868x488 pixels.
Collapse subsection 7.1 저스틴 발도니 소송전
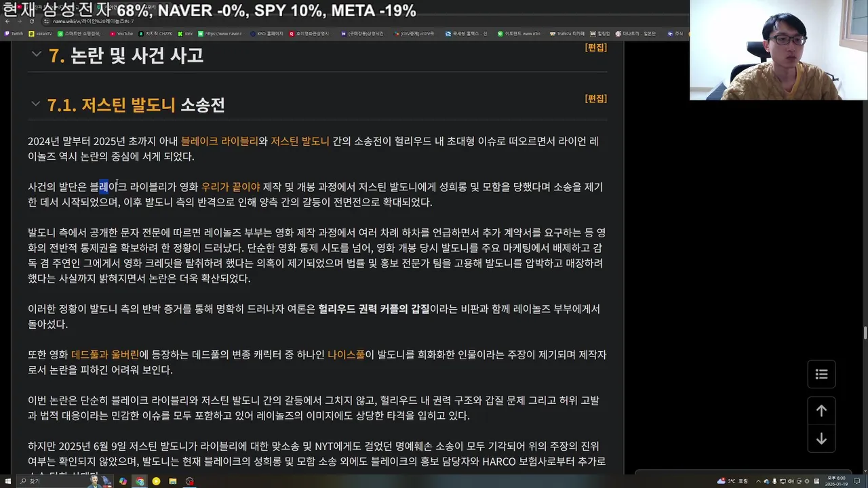click(x=35, y=104)
